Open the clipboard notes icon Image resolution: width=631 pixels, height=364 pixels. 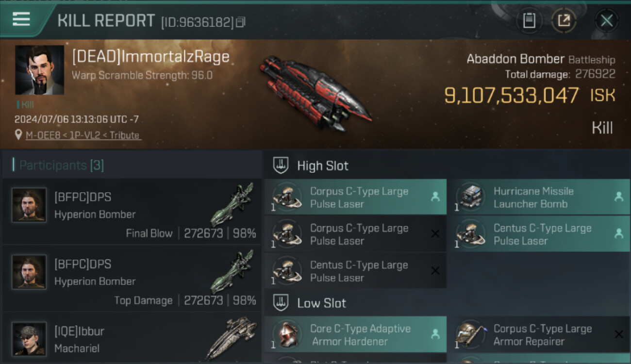click(x=529, y=20)
